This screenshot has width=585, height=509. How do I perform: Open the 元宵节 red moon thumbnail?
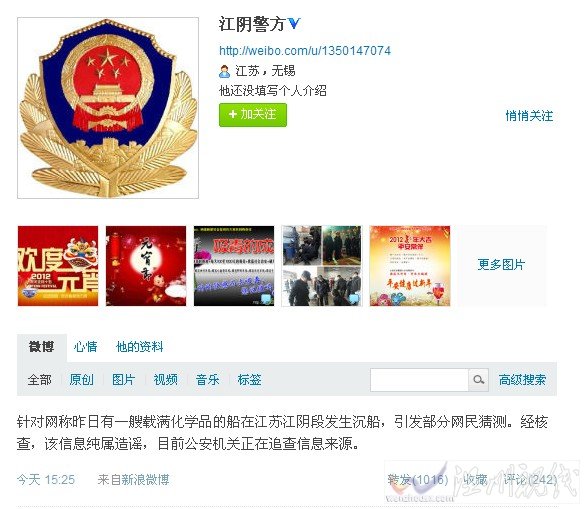pos(146,266)
